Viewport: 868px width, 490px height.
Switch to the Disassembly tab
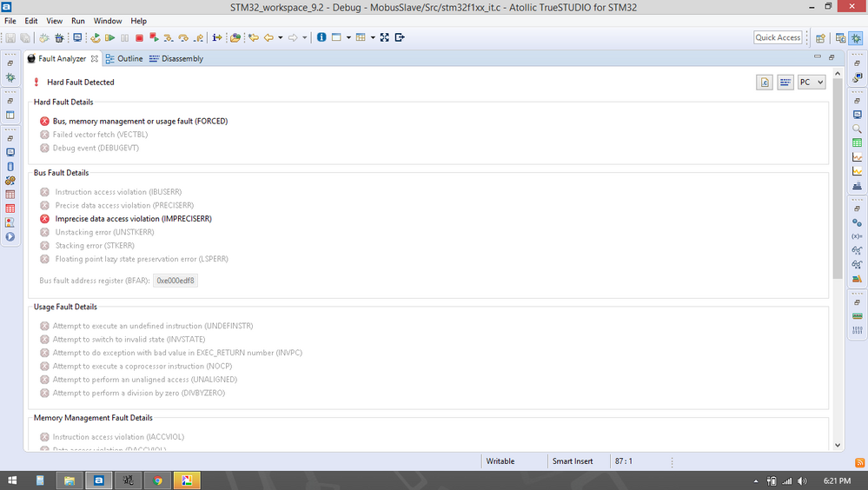(x=176, y=59)
